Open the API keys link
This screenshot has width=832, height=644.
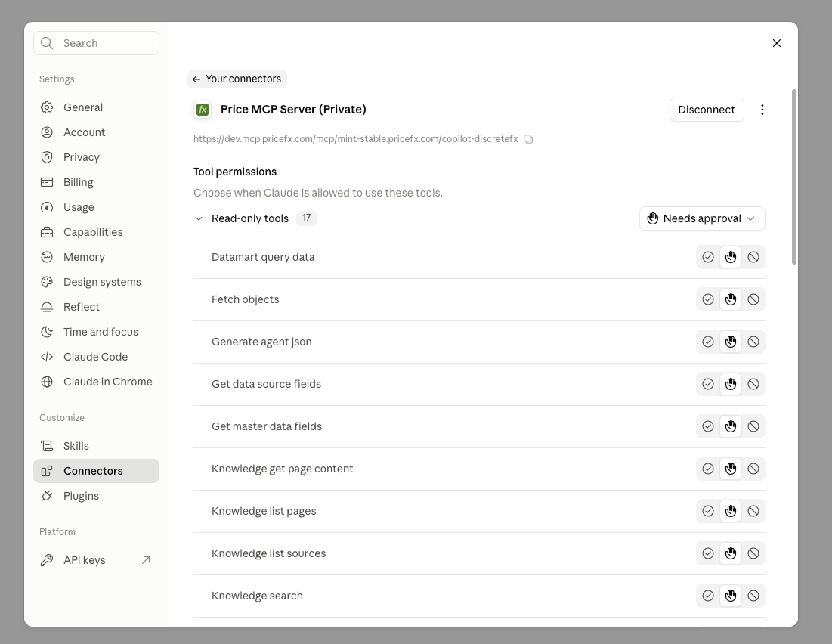pyautogui.click(x=96, y=560)
